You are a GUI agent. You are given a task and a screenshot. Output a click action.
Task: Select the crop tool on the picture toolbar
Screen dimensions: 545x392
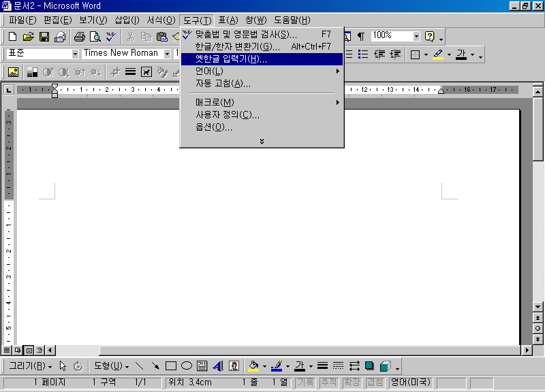115,72
